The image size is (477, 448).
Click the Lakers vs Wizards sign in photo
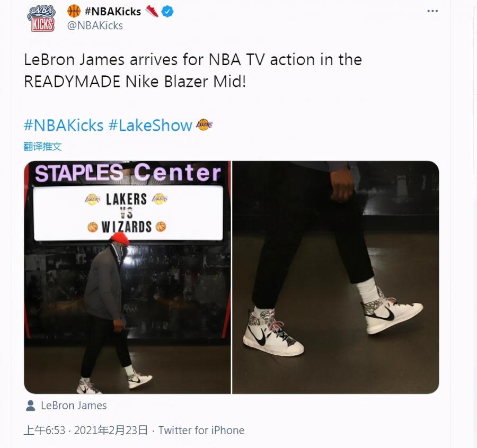click(x=128, y=213)
